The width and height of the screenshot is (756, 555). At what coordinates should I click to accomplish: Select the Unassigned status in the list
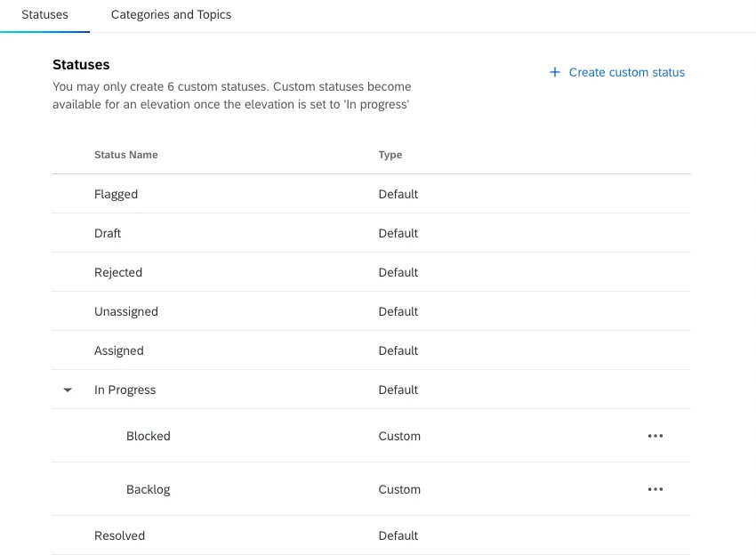point(126,311)
